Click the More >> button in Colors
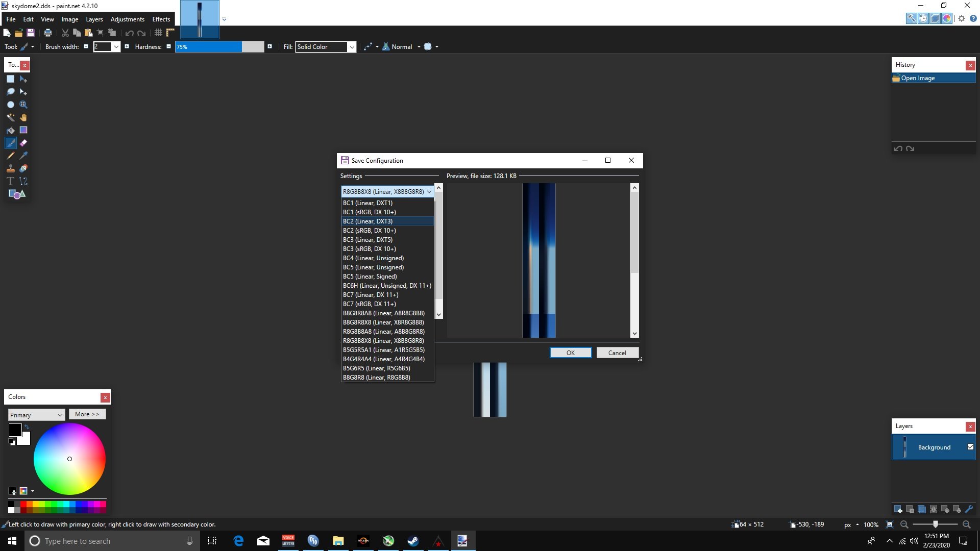The image size is (980, 551). [87, 414]
